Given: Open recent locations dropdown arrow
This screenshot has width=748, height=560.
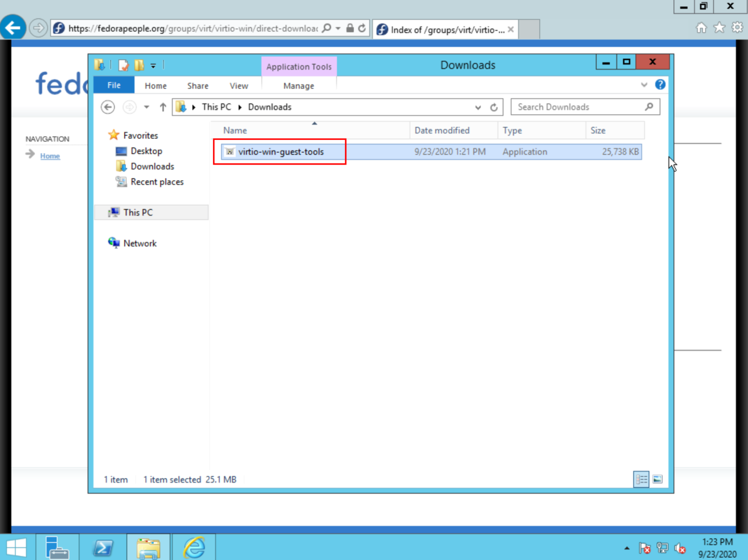Looking at the screenshot, I should pyautogui.click(x=146, y=107).
